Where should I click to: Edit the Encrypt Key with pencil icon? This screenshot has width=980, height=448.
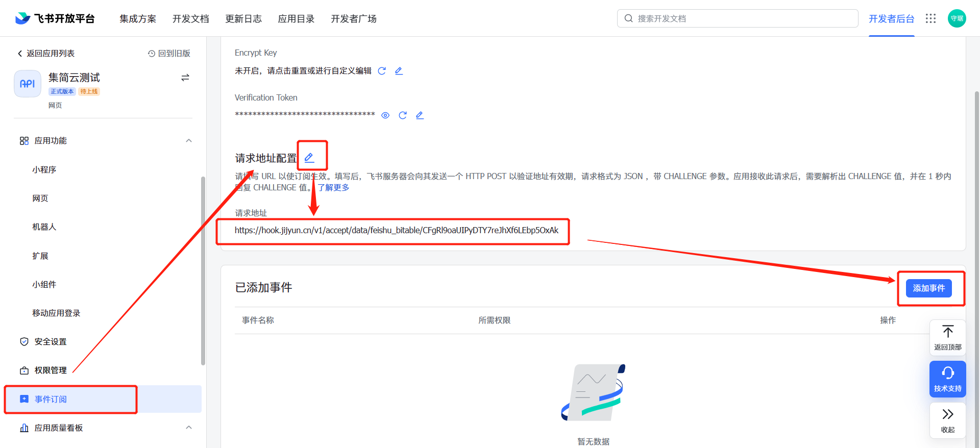click(x=399, y=71)
